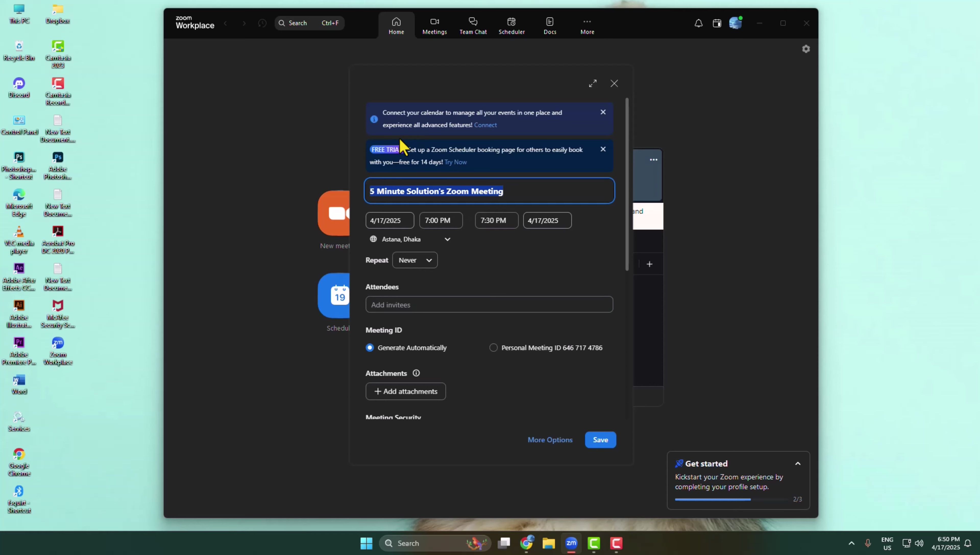Open Chrome from the taskbar

click(x=526, y=543)
